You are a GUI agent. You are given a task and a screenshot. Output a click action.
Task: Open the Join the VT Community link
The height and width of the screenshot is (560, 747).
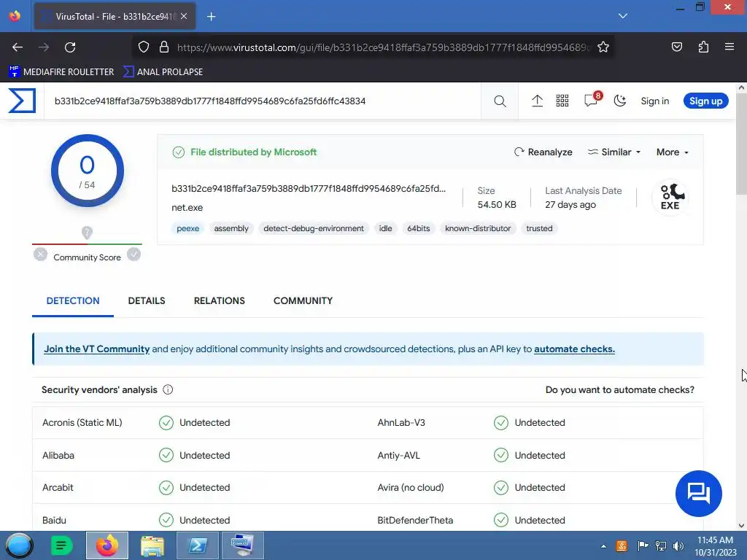click(x=97, y=349)
